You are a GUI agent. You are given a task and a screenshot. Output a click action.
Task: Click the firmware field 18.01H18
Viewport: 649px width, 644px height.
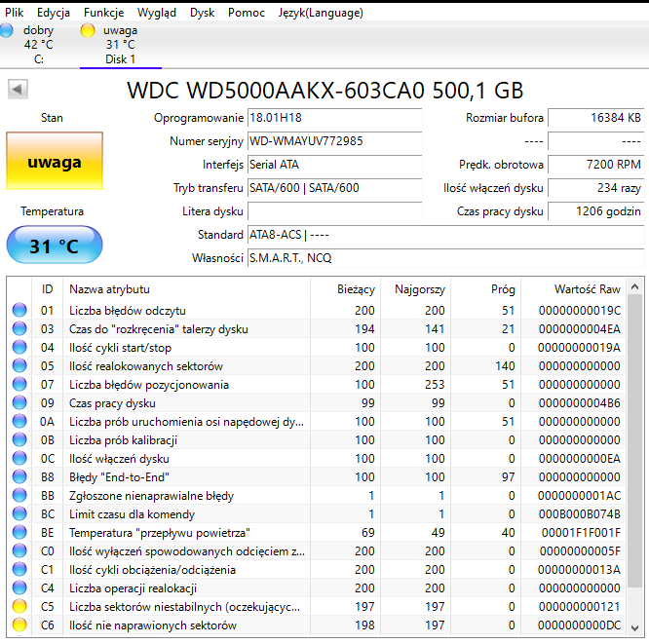click(x=334, y=118)
